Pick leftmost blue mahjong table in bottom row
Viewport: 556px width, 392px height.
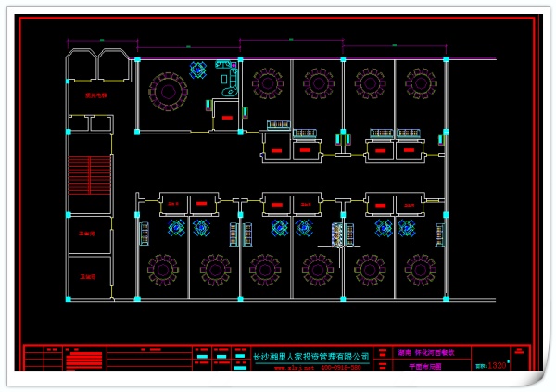[x=175, y=227]
